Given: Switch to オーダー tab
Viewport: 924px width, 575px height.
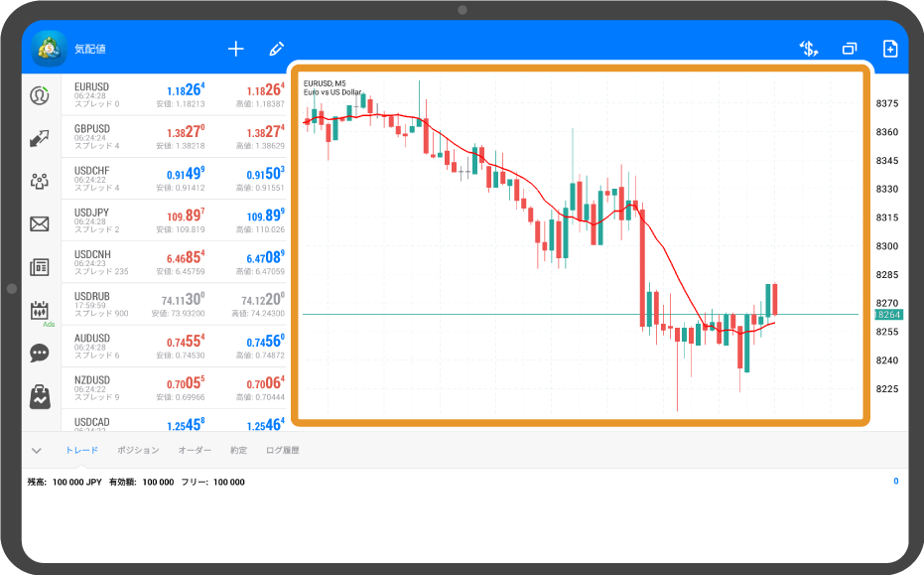Looking at the screenshot, I should [x=195, y=450].
